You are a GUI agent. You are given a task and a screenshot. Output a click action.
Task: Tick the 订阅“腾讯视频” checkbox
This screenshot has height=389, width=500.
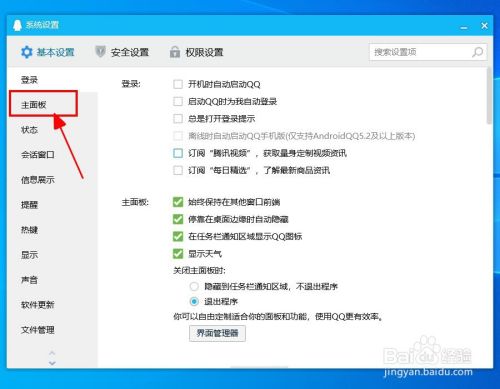178,153
